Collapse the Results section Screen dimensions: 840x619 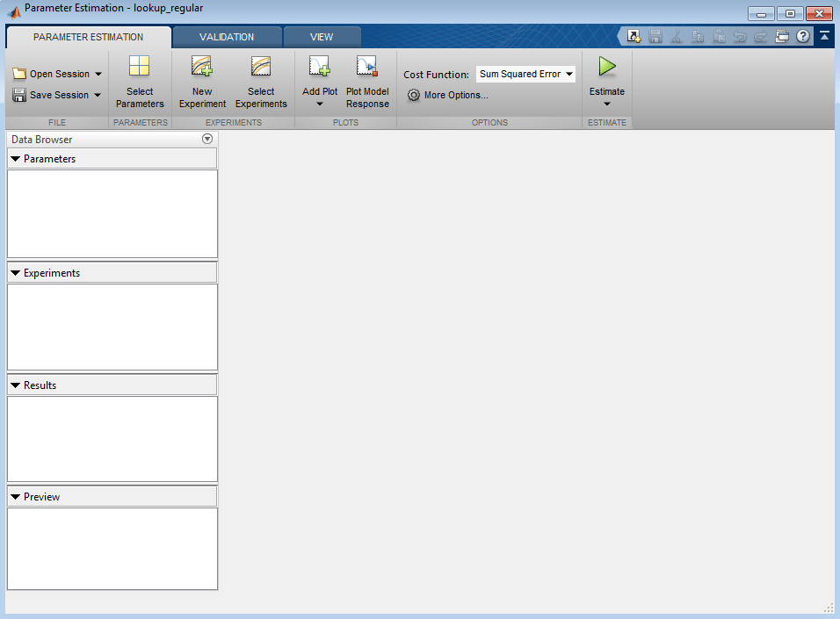pyautogui.click(x=16, y=385)
